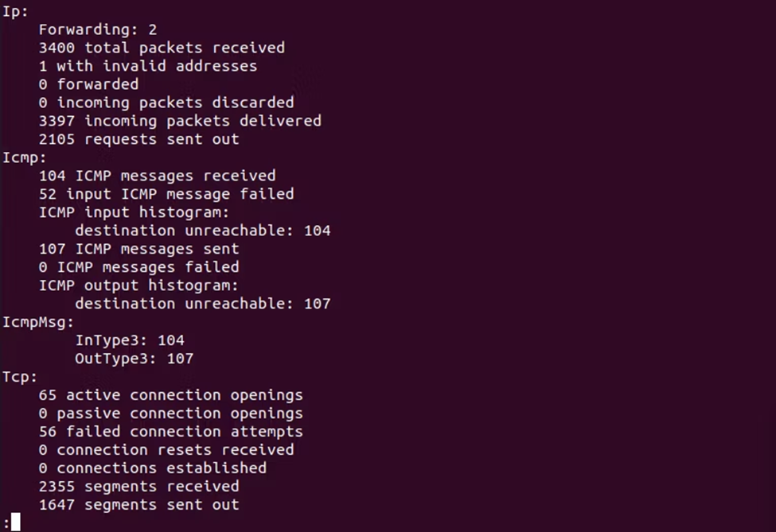Image resolution: width=776 pixels, height=532 pixels.
Task: Select the "3400 total packets received" line
Action: click(162, 48)
